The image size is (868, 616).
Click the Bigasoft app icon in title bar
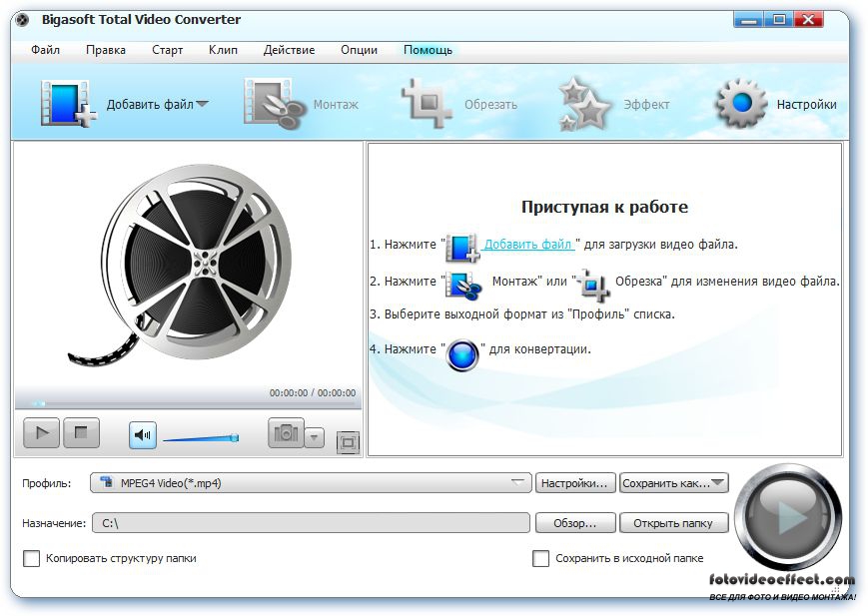pos(23,21)
